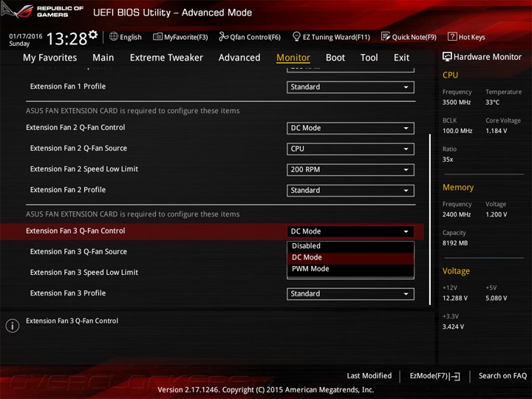Open Quick Note(F9)
Image resolution: width=532 pixels, height=399 pixels.
[x=409, y=37]
